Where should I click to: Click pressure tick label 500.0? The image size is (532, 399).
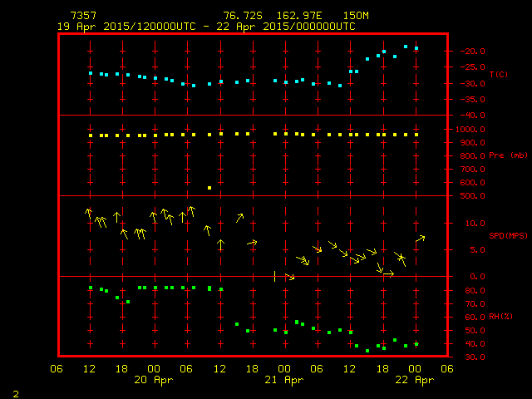(472, 196)
